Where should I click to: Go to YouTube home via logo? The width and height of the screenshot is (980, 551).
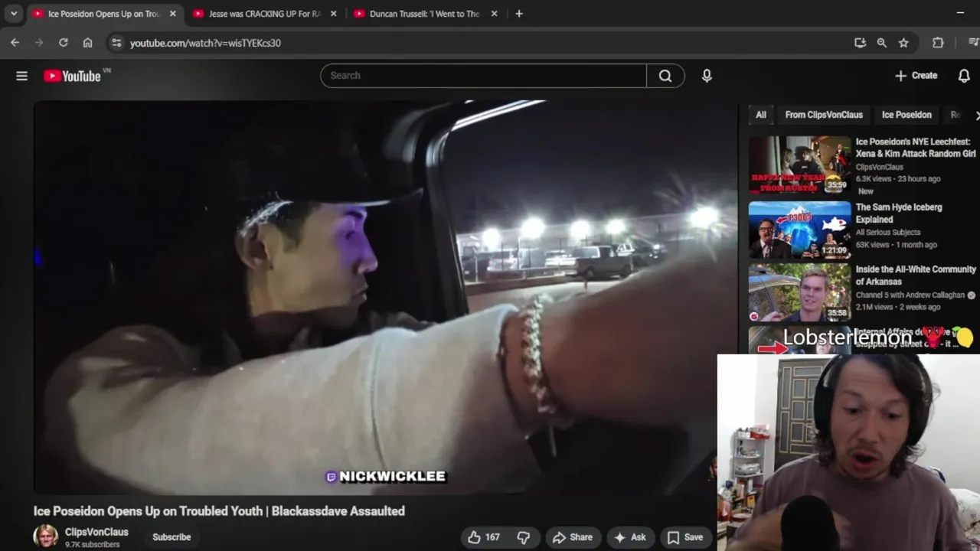(72, 76)
